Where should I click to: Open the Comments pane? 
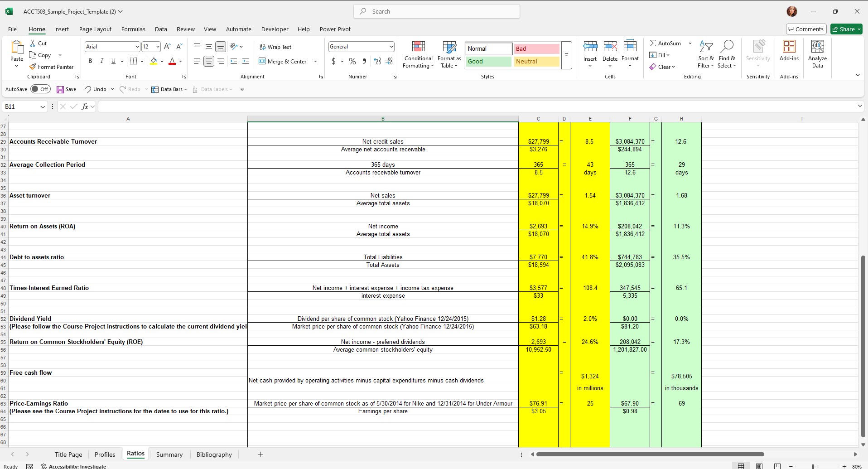point(805,29)
